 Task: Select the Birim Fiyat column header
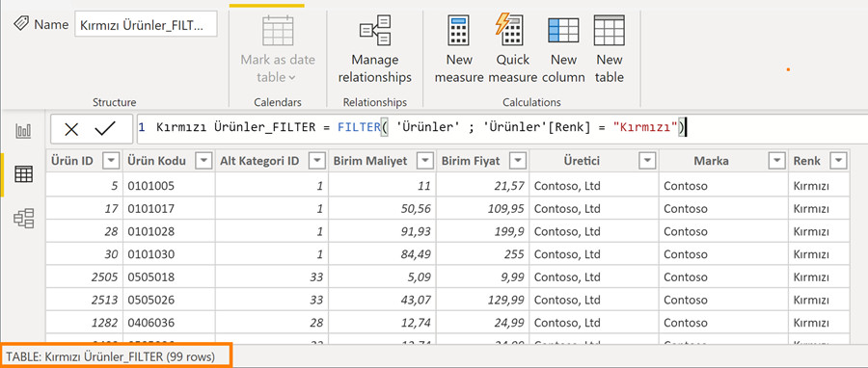pos(483,161)
